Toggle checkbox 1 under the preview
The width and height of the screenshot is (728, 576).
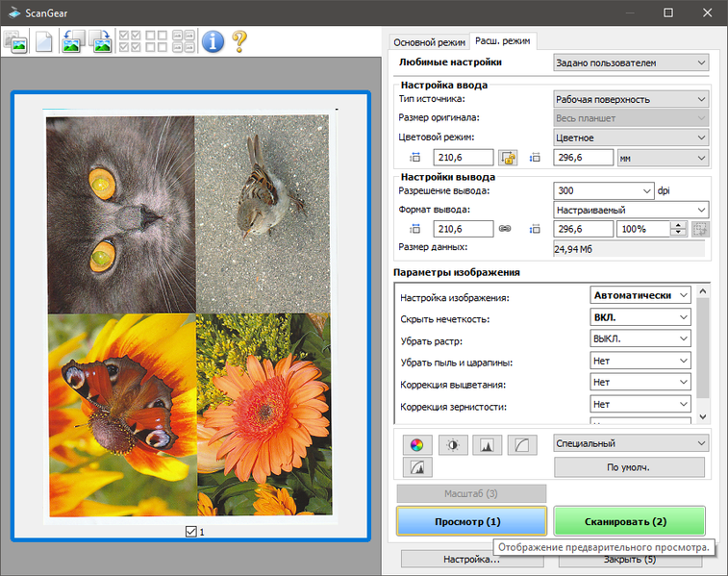[190, 531]
